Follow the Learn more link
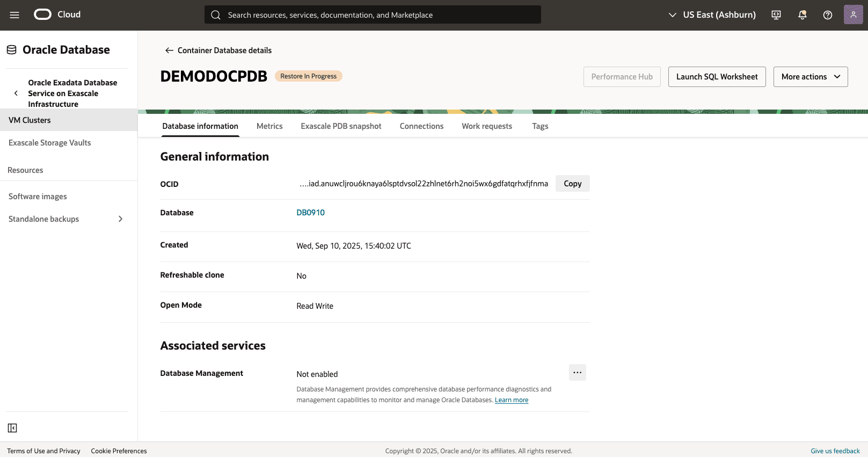 [512, 400]
